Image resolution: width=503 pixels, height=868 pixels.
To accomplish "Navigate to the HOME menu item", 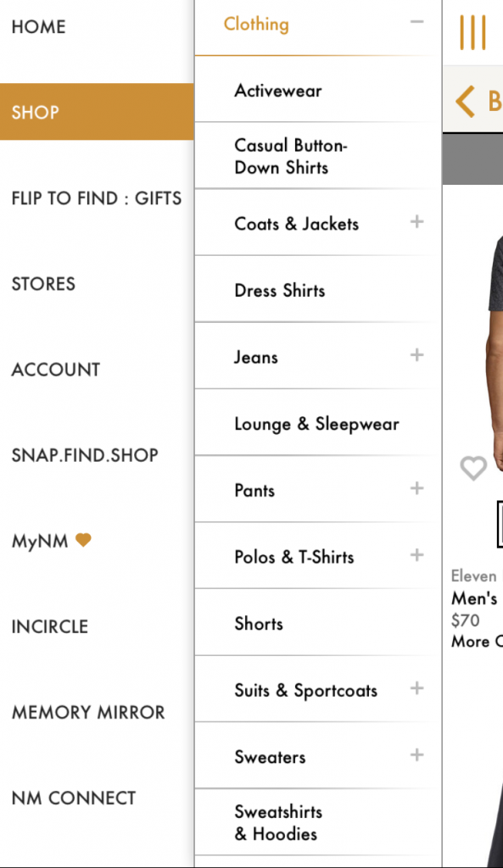I will click(38, 27).
